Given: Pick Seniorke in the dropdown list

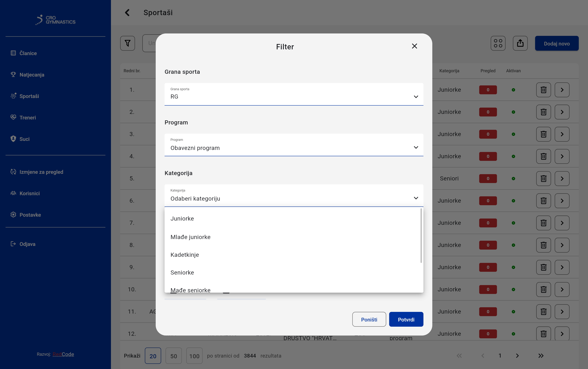Looking at the screenshot, I should (x=182, y=273).
